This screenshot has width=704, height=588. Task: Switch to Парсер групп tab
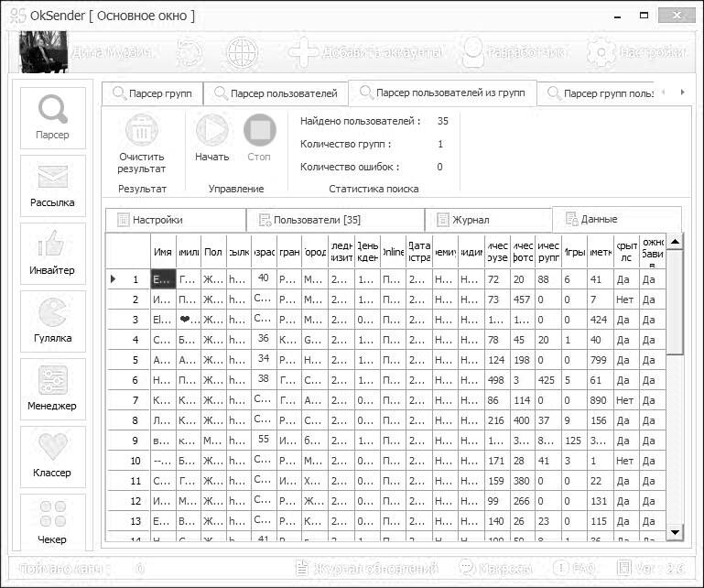point(152,93)
